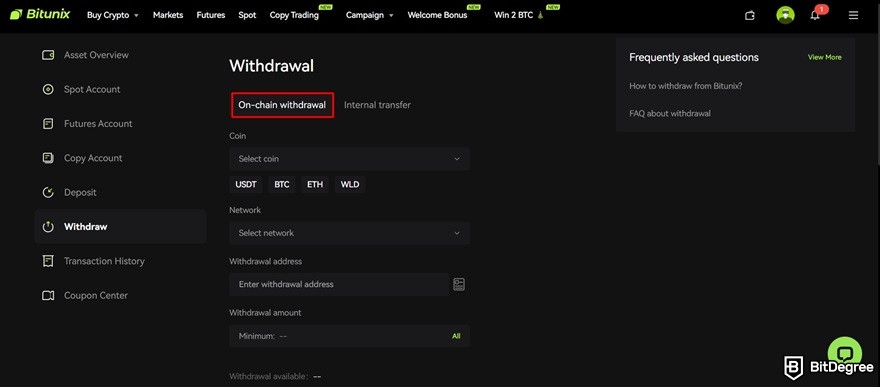Viewport: 880px width, 387px height.
Task: Open How to withdraw from Bitunix?
Action: pos(685,86)
